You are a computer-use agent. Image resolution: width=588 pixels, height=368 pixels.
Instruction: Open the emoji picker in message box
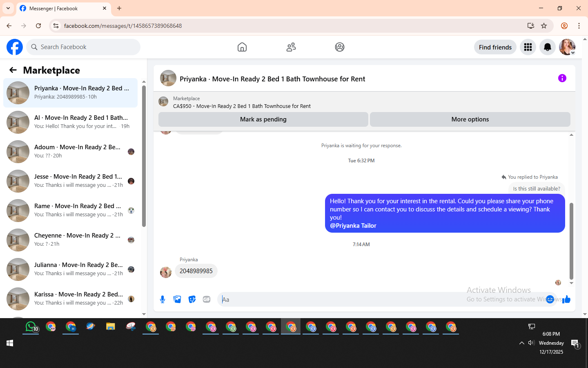(x=550, y=299)
